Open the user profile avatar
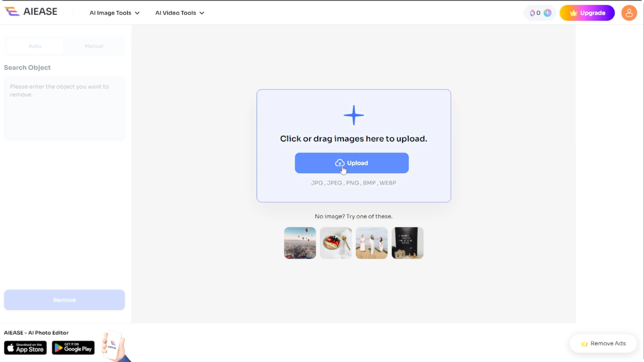 (x=629, y=13)
